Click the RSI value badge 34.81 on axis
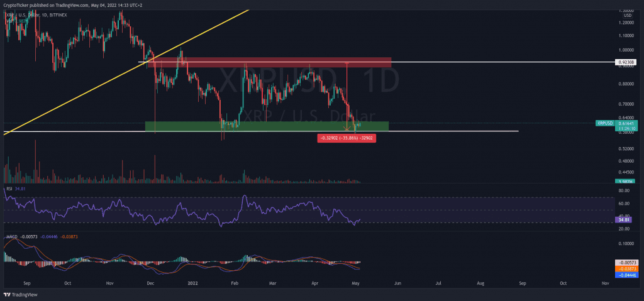The height and width of the screenshot is (301, 644). pyautogui.click(x=625, y=220)
